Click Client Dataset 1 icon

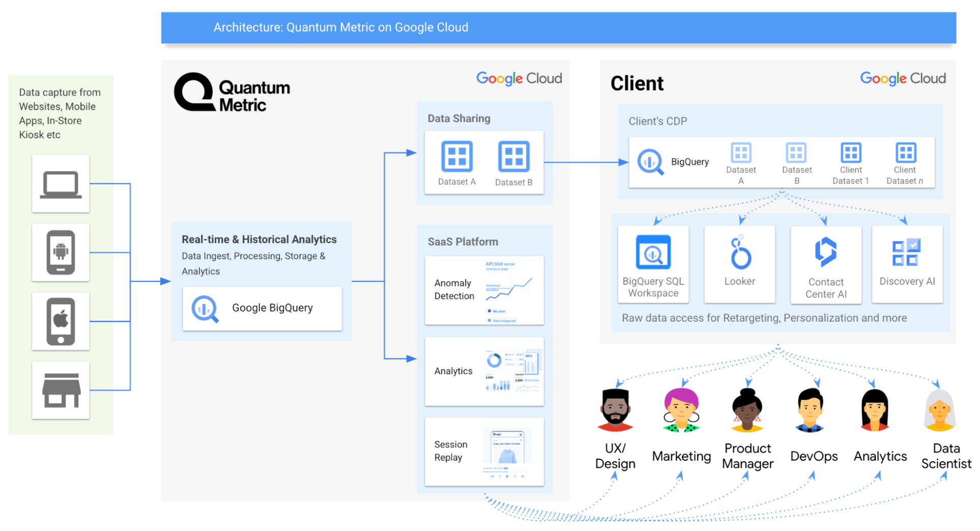point(850,153)
